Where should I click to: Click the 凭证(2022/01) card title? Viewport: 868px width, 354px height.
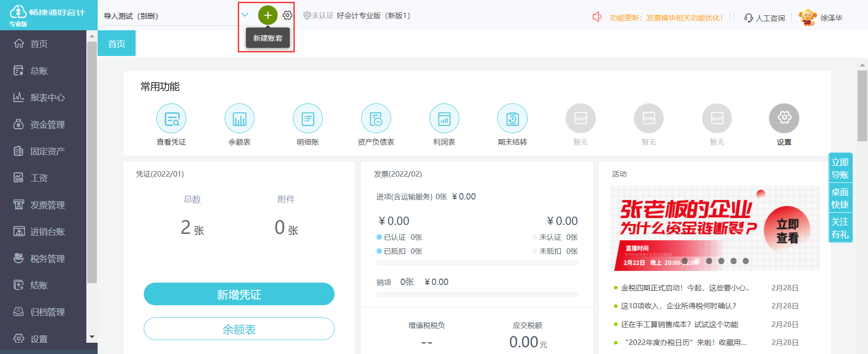pos(160,174)
